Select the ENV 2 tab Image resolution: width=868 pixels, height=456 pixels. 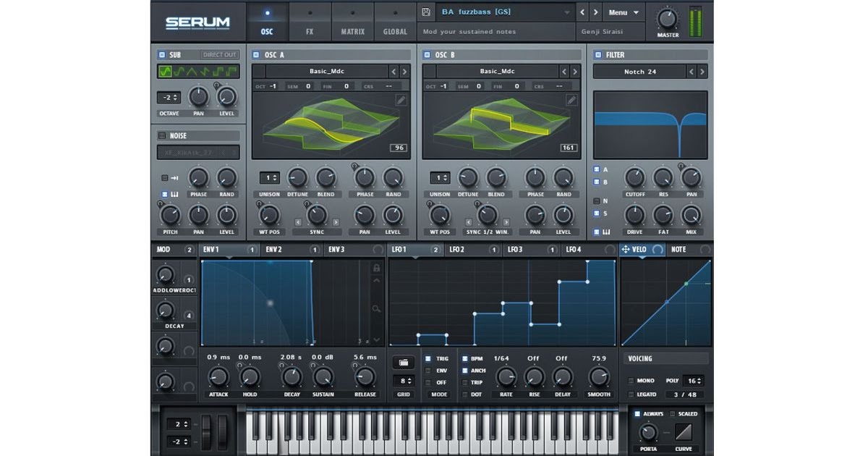click(x=292, y=250)
